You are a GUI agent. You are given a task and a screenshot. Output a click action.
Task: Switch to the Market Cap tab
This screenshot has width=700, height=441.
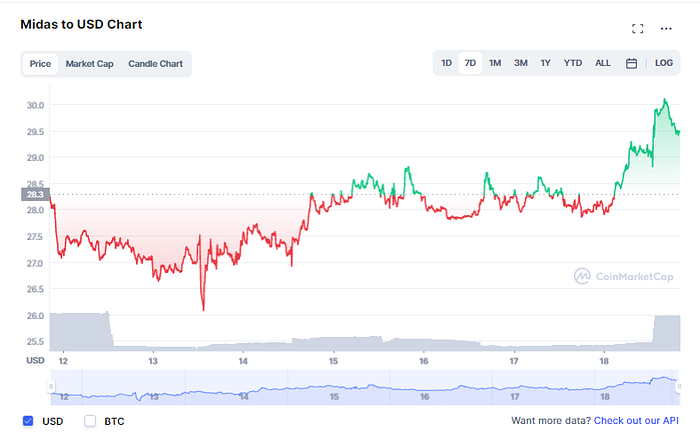tap(89, 64)
